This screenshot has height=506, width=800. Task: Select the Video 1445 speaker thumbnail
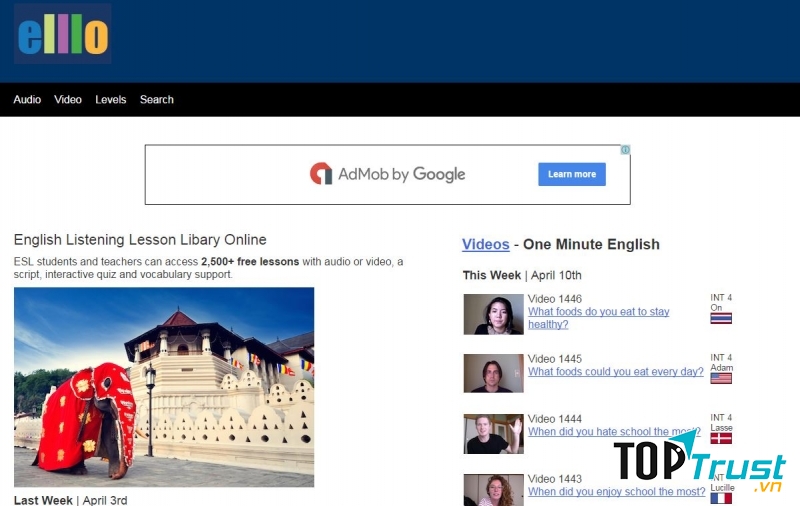(x=493, y=373)
